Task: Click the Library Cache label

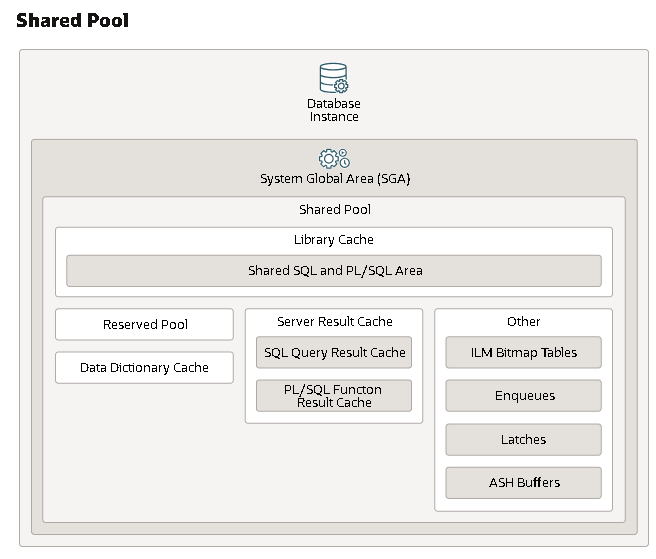Action: pos(334,240)
